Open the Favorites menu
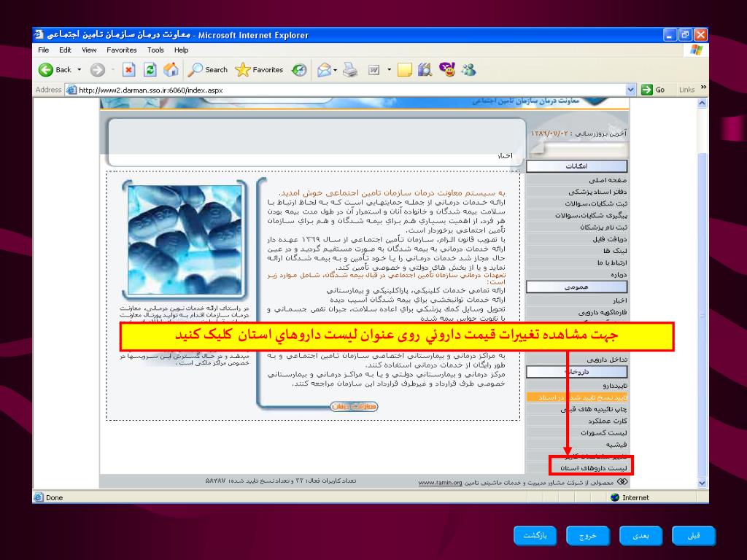 click(x=122, y=50)
